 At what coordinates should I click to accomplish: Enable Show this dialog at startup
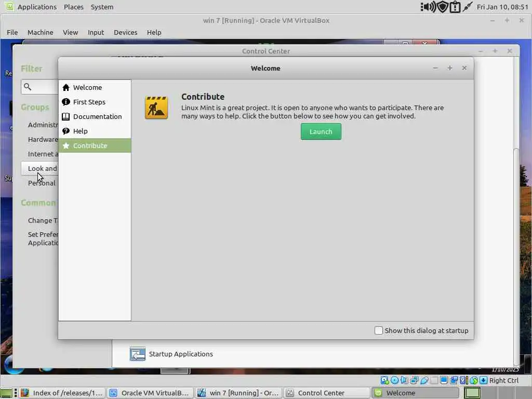379,330
